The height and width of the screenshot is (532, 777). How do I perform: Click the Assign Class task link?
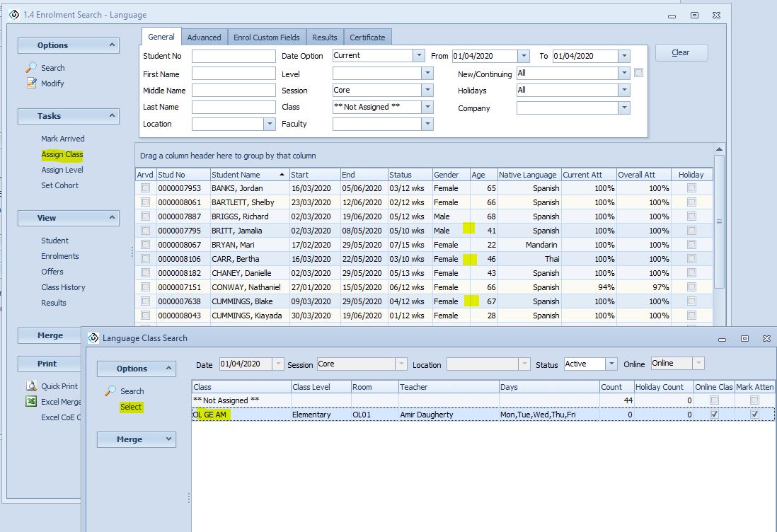point(62,154)
